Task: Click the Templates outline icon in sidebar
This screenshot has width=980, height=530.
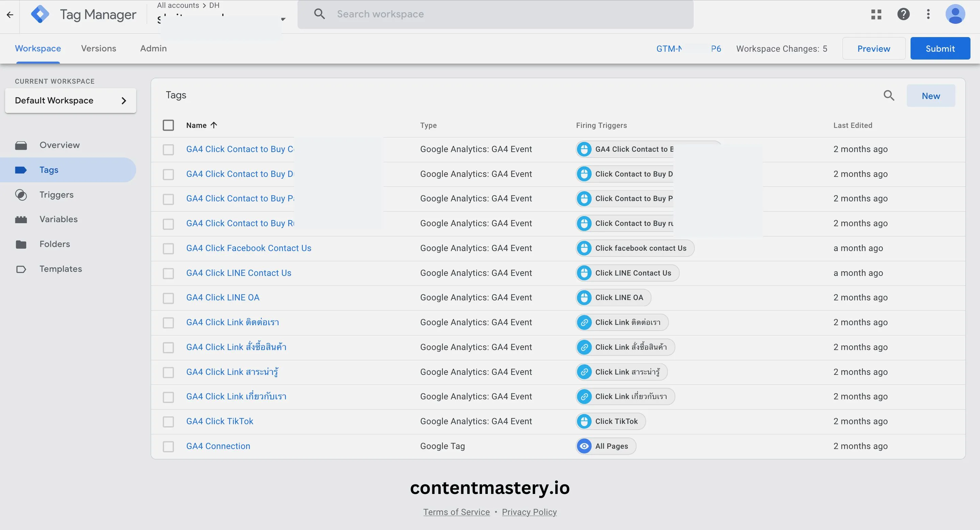Action: pyautogui.click(x=21, y=269)
